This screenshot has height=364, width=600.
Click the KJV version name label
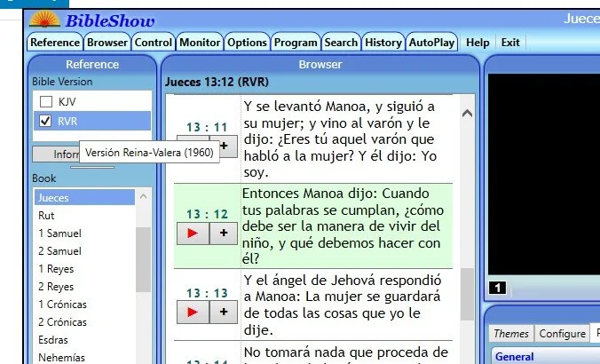coord(67,101)
